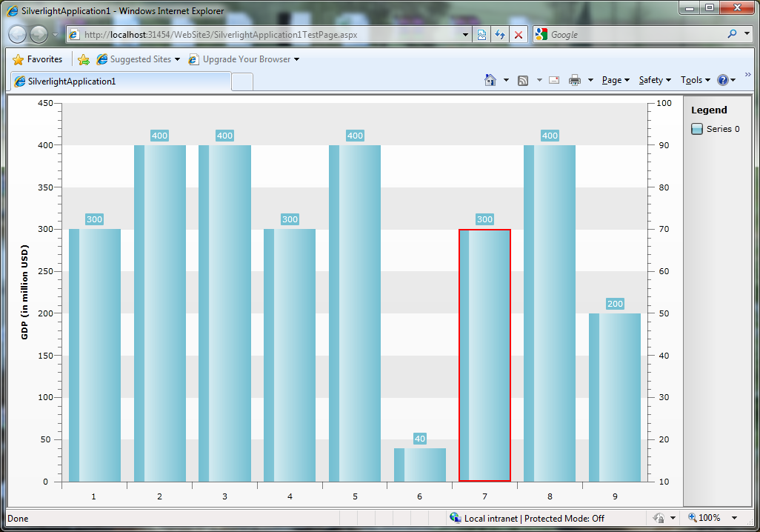Open a new blank tab

click(242, 82)
